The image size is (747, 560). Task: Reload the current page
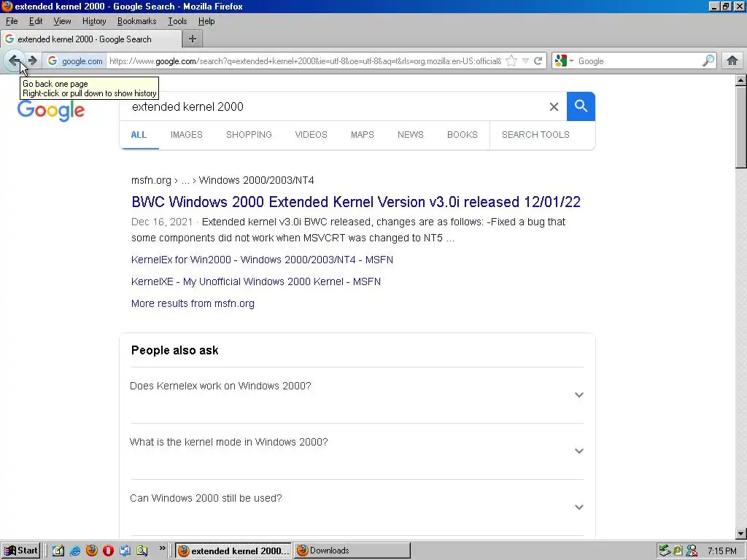tap(538, 61)
